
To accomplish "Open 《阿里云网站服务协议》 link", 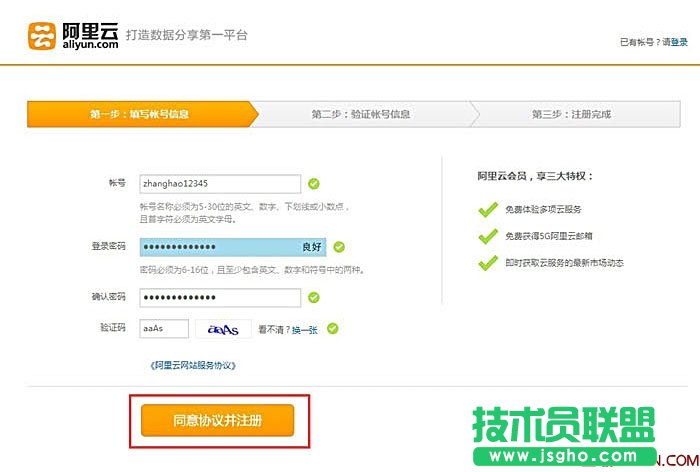I will (193, 366).
